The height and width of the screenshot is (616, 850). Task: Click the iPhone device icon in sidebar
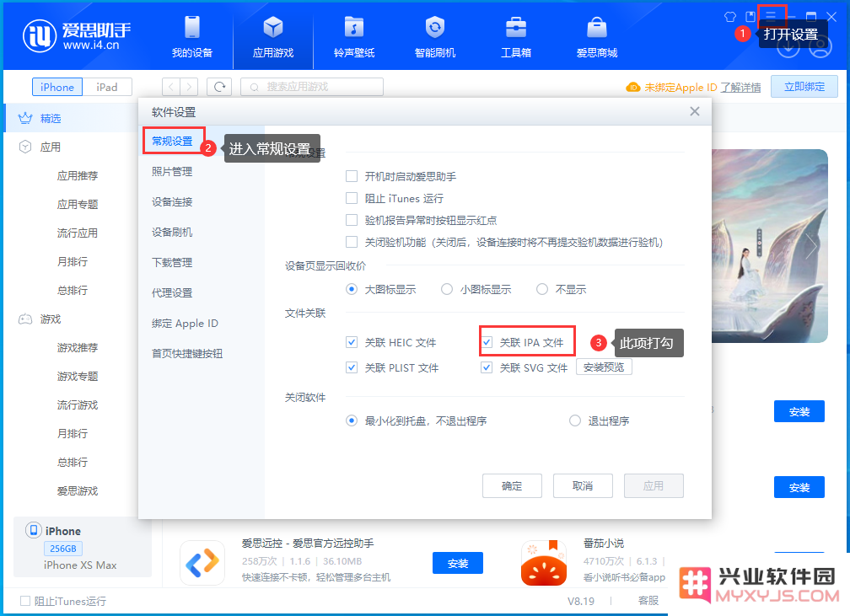point(34,530)
